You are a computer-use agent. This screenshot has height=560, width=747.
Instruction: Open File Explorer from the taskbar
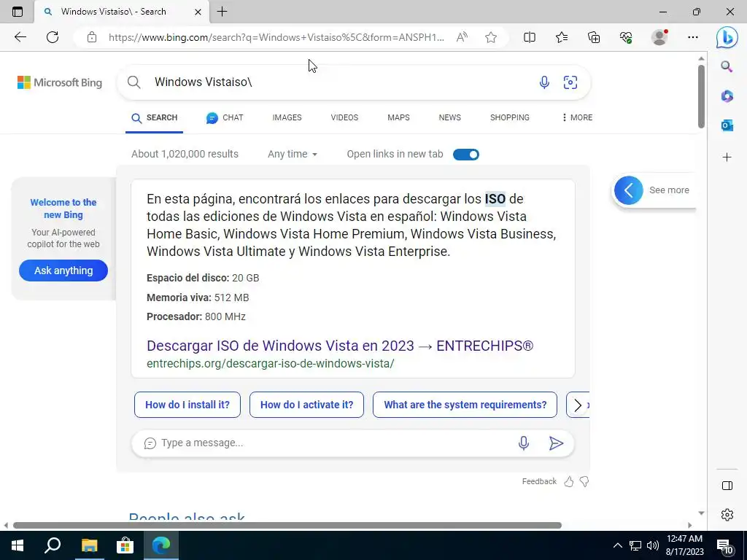pos(89,545)
